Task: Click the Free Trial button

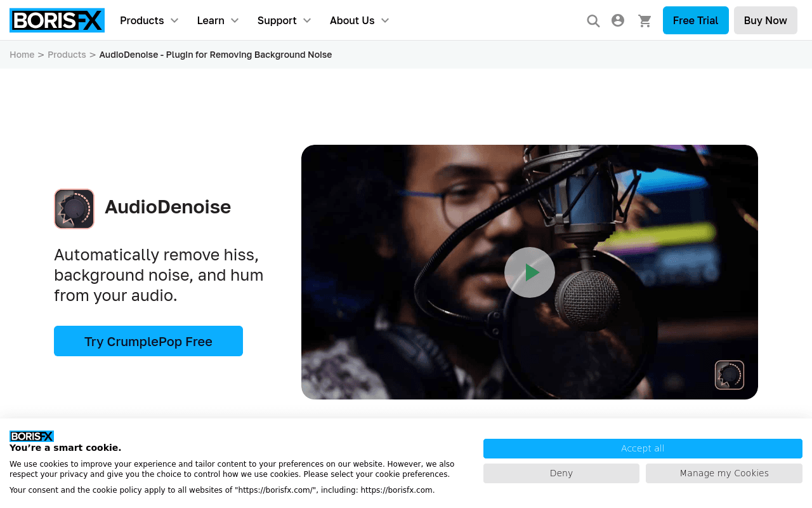Action: [x=696, y=20]
